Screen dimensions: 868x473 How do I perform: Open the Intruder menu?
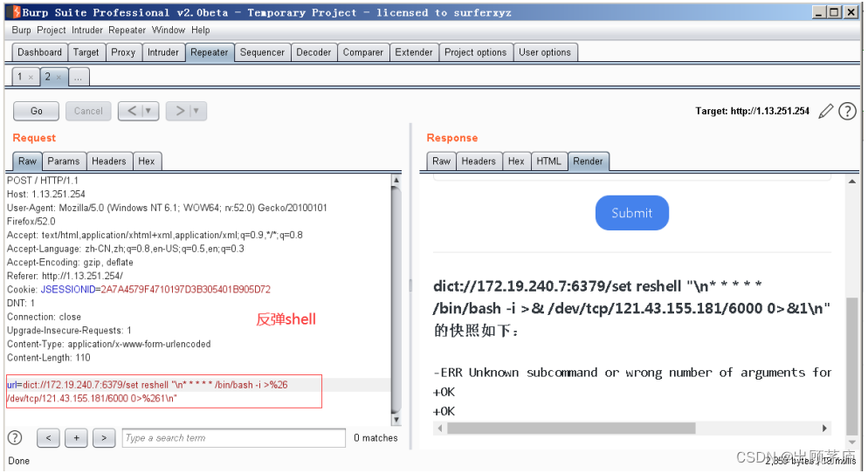pos(87,30)
